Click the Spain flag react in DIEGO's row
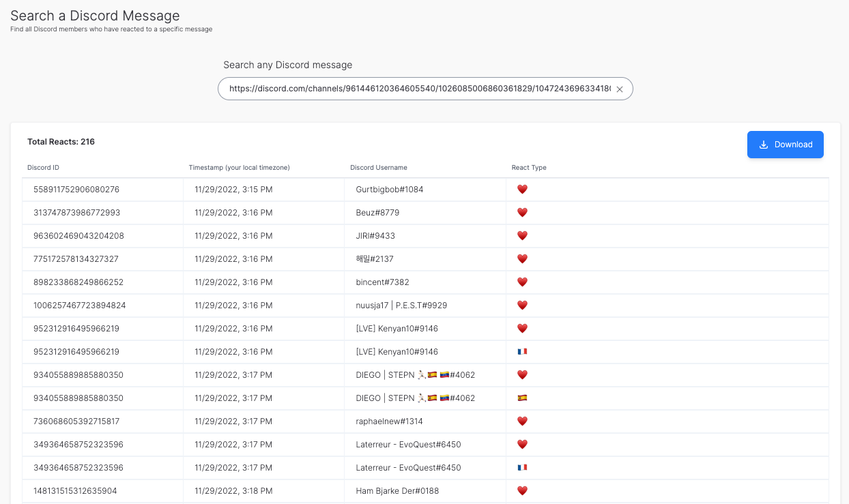This screenshot has height=504, width=849. pyautogui.click(x=522, y=398)
